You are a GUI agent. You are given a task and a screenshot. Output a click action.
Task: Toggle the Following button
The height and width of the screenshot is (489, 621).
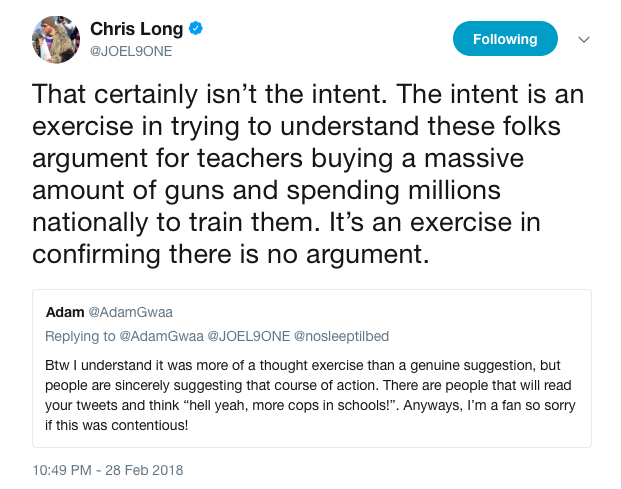point(505,39)
